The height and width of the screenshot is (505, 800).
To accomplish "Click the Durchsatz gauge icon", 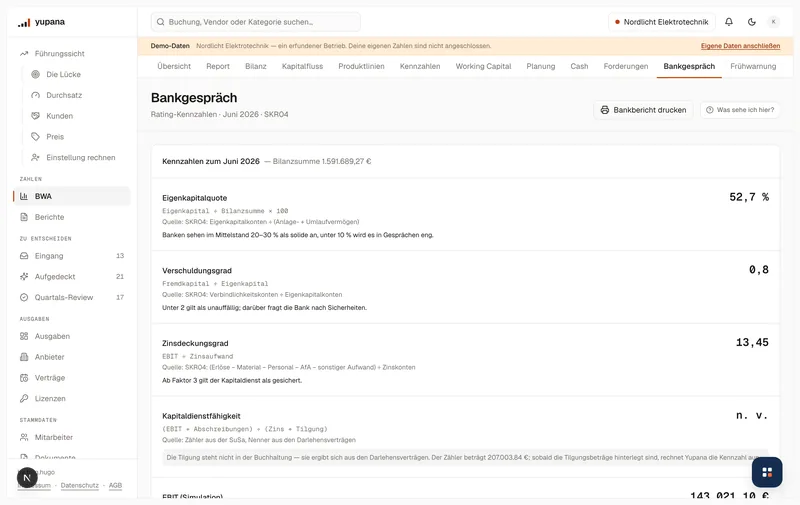I will tap(35, 95).
